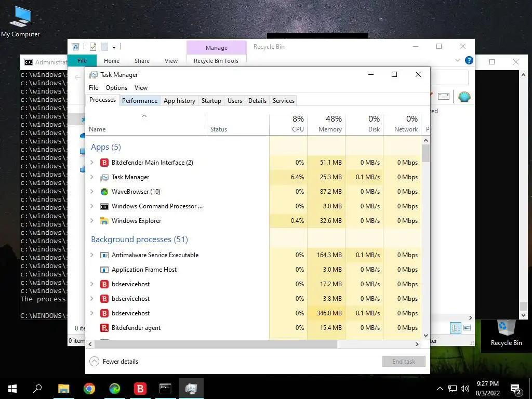Expand Bitdefender Main Interface process group
532x399 pixels.
click(x=91, y=163)
